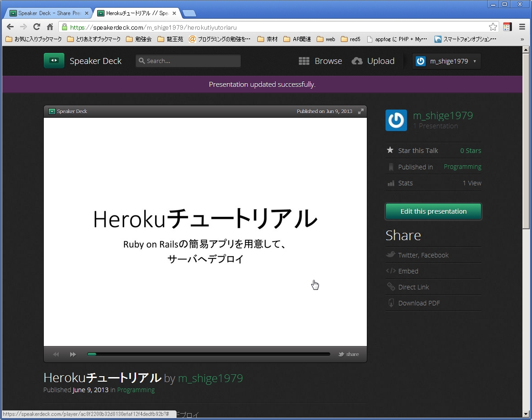Click the Upload cloud icon
This screenshot has height=420, width=532.
point(357,61)
